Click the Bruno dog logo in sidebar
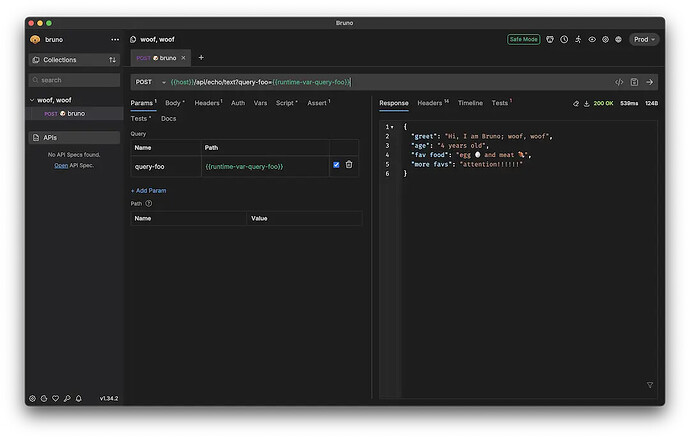690x438 pixels. click(x=35, y=40)
